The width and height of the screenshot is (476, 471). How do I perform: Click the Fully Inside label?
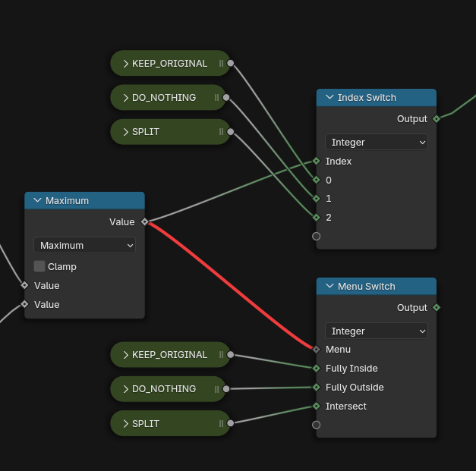(351, 369)
